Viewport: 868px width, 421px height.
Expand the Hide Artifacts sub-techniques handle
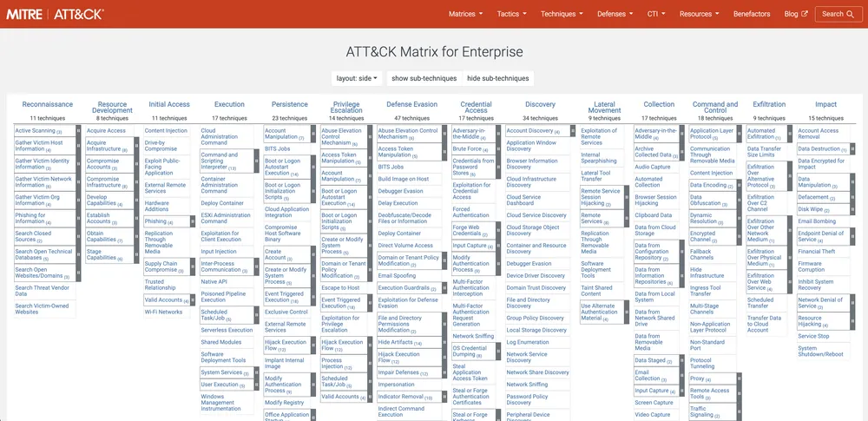(x=444, y=342)
